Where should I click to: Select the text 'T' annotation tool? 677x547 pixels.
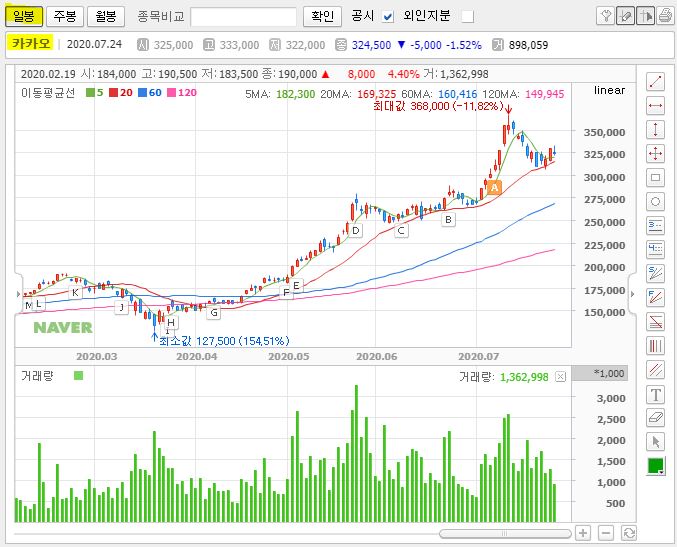click(655, 394)
